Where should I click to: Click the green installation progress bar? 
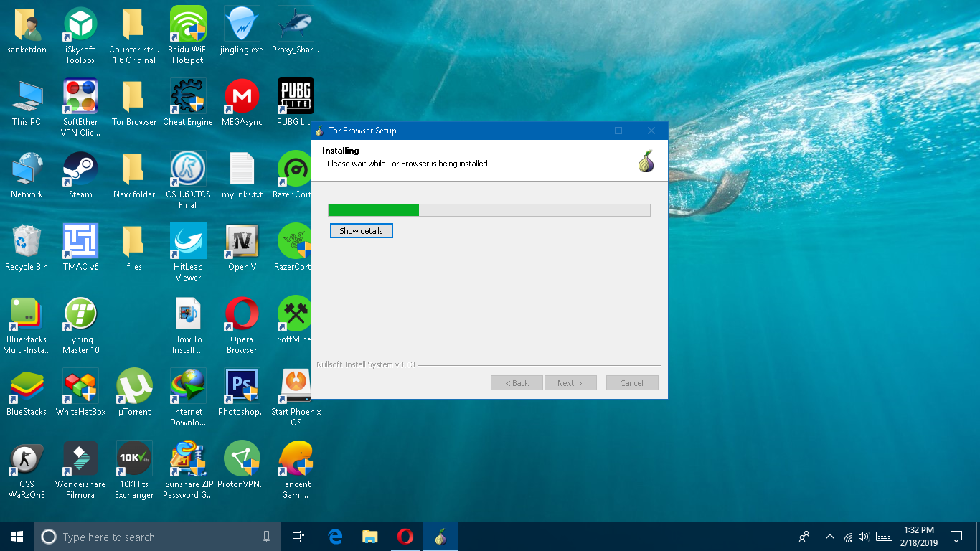pyautogui.click(x=489, y=210)
